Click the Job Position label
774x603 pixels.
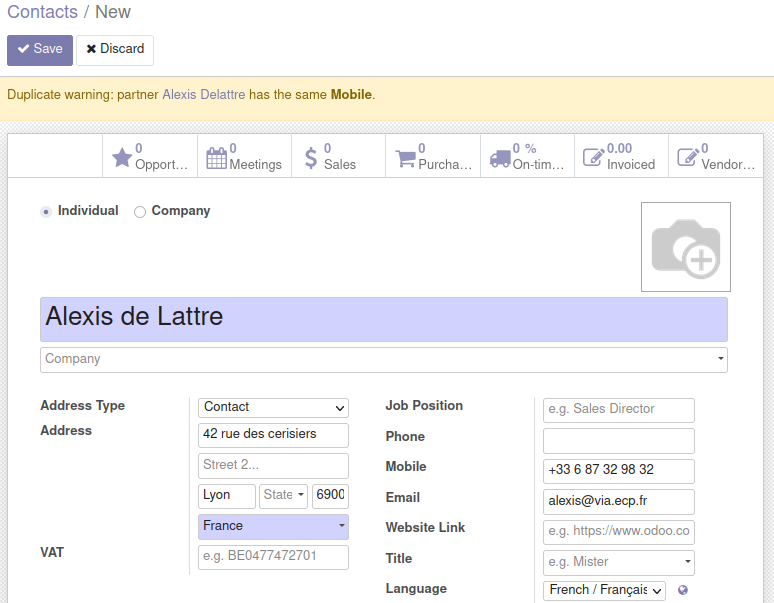424,406
